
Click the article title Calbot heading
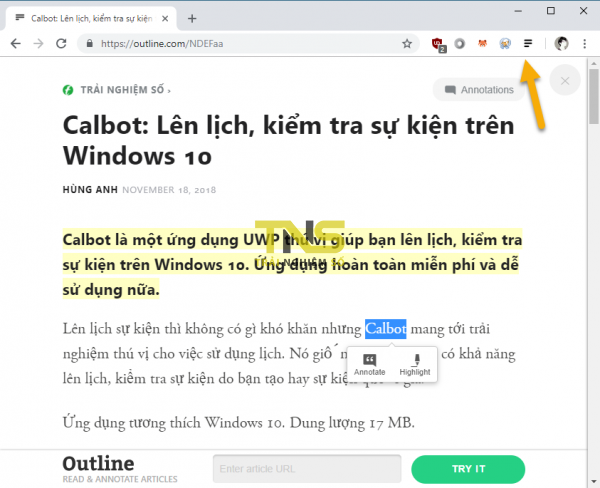pyautogui.click(x=288, y=140)
